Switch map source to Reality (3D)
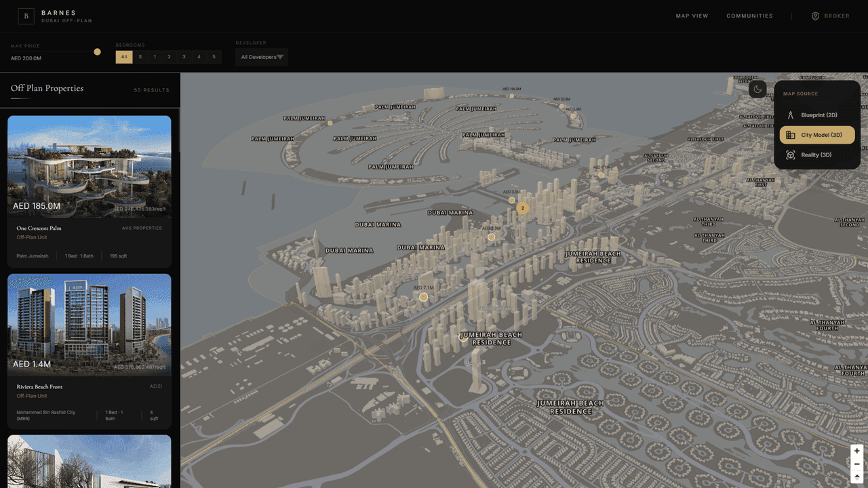This screenshot has width=868, height=488. tap(817, 155)
